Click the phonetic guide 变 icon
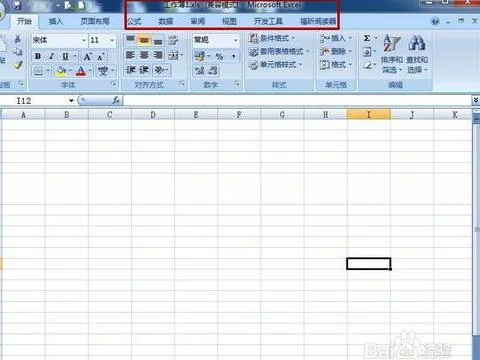This screenshot has height=360, width=480. click(103, 71)
